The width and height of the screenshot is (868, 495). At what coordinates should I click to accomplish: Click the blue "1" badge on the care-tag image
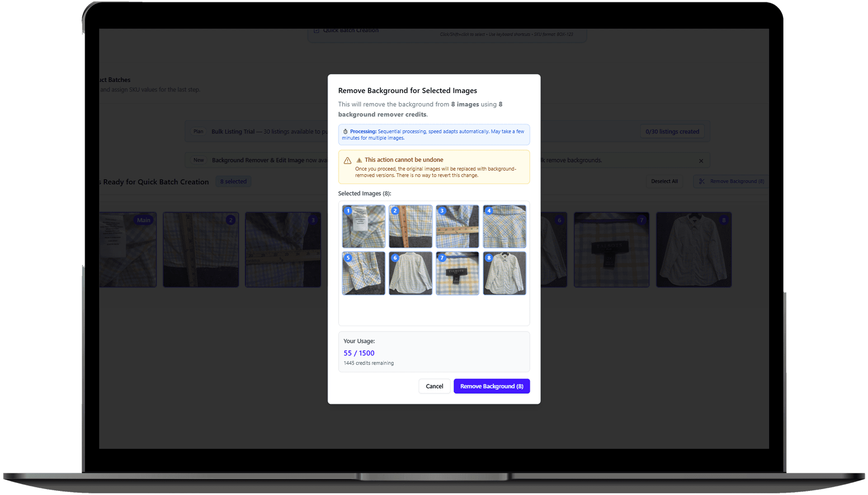(348, 210)
